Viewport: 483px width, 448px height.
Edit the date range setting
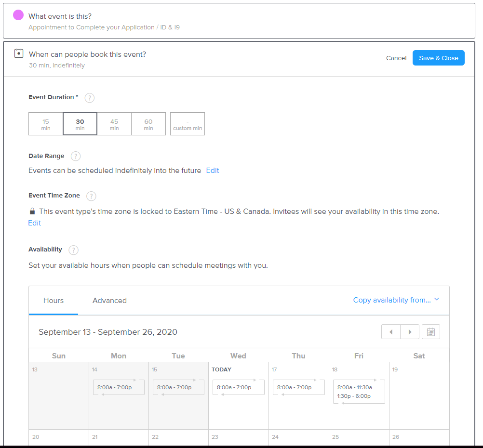click(x=213, y=171)
